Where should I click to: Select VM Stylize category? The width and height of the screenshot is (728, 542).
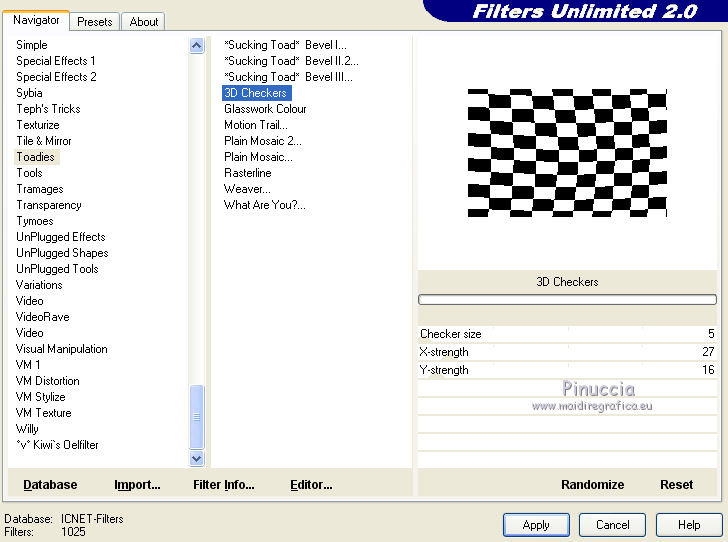[x=40, y=397]
